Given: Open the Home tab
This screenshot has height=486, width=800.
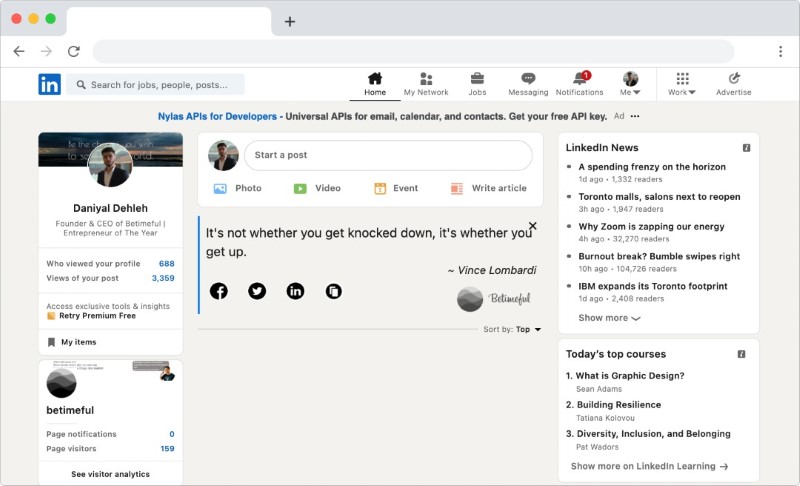Looking at the screenshot, I should tap(375, 85).
